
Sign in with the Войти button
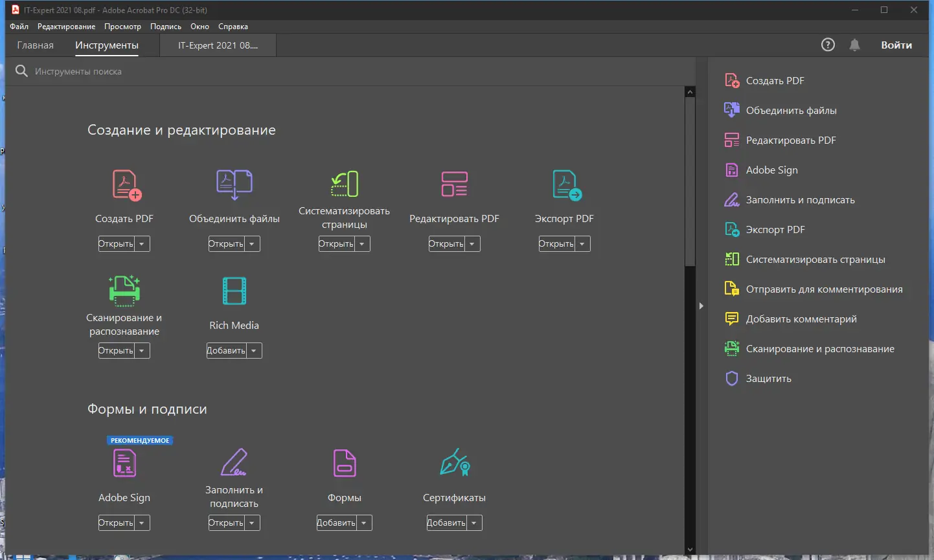[896, 45]
